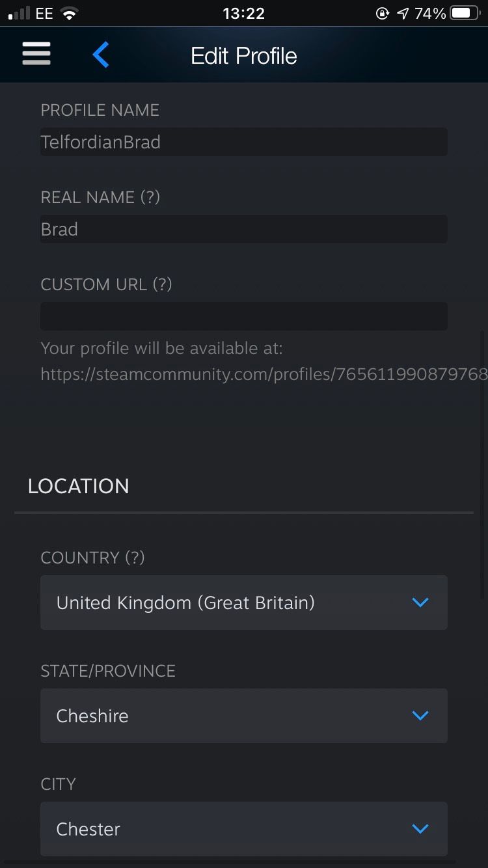Open the hamburger navigation menu
The width and height of the screenshot is (488, 868).
[x=36, y=54]
